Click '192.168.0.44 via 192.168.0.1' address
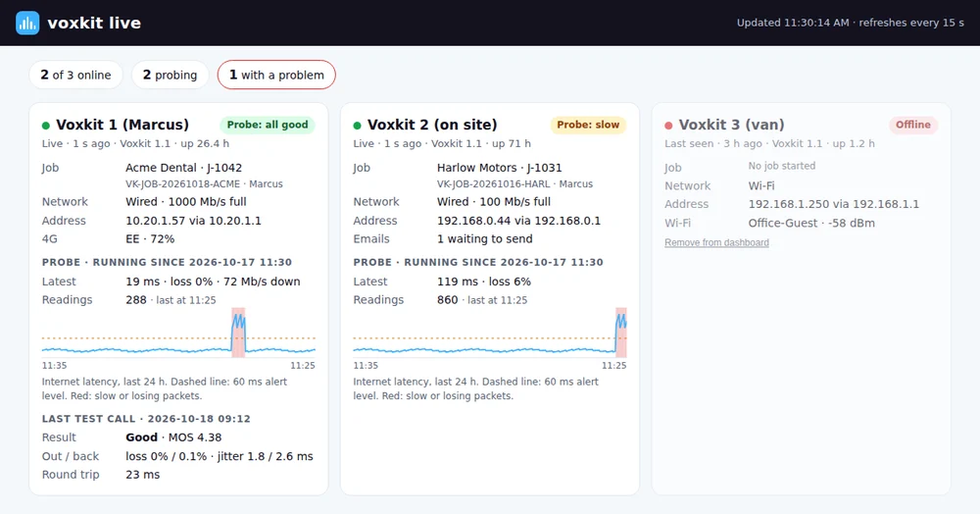Image resolution: width=980 pixels, height=514 pixels. click(x=518, y=220)
